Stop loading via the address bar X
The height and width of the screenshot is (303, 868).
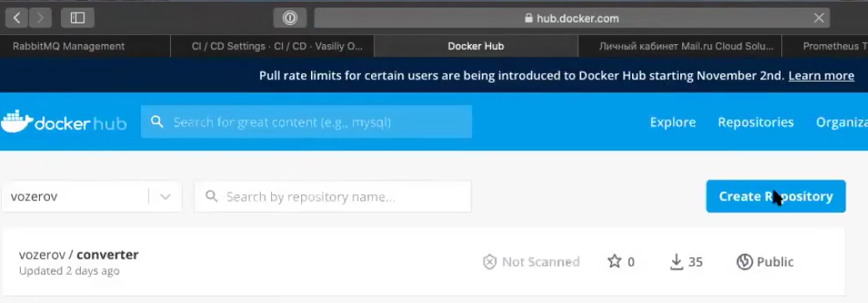click(x=819, y=18)
